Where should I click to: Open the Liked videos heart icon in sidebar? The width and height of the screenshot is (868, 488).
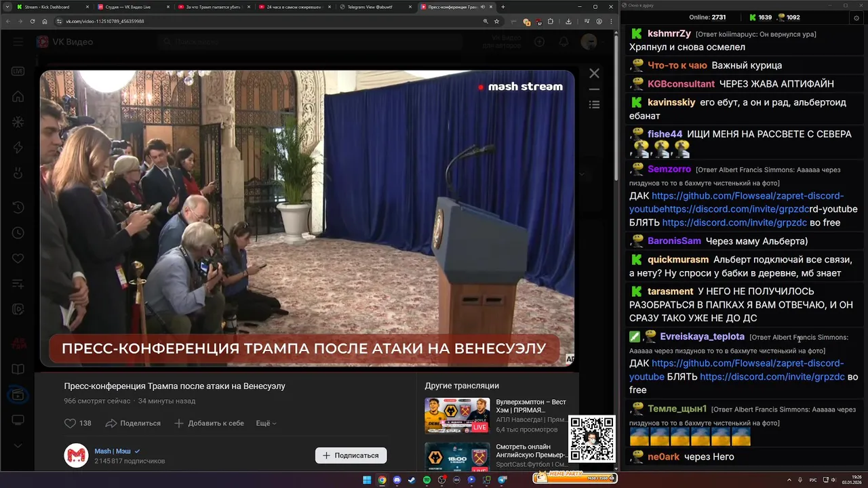pos(18,258)
